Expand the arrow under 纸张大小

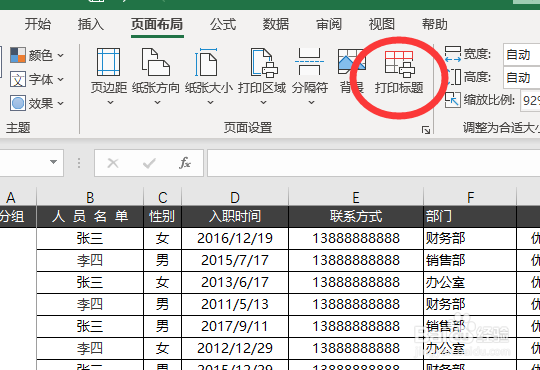[210, 102]
